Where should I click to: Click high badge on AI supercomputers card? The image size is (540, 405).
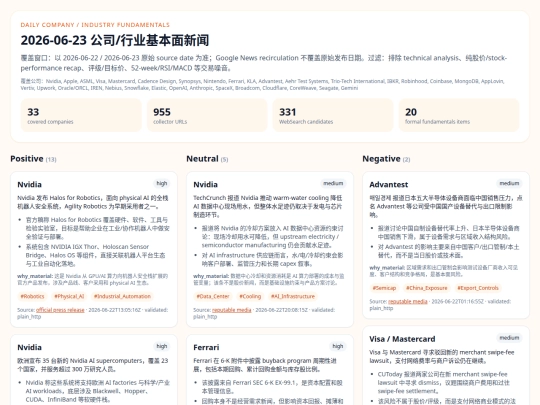tap(162, 346)
